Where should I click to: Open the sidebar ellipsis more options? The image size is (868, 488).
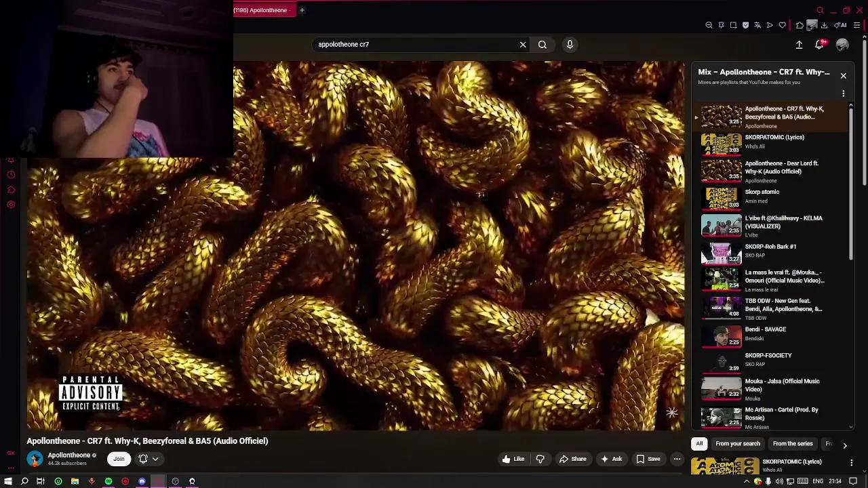(11, 468)
